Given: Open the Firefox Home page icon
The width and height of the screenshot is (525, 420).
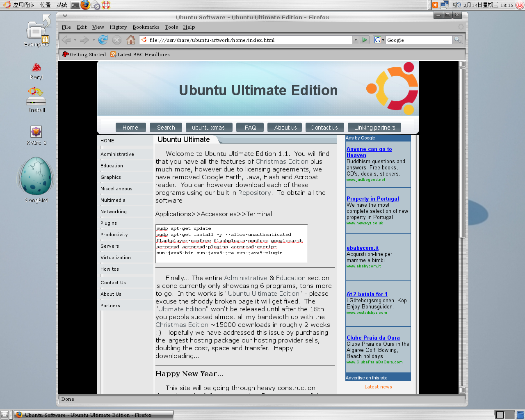Looking at the screenshot, I should click(x=131, y=40).
